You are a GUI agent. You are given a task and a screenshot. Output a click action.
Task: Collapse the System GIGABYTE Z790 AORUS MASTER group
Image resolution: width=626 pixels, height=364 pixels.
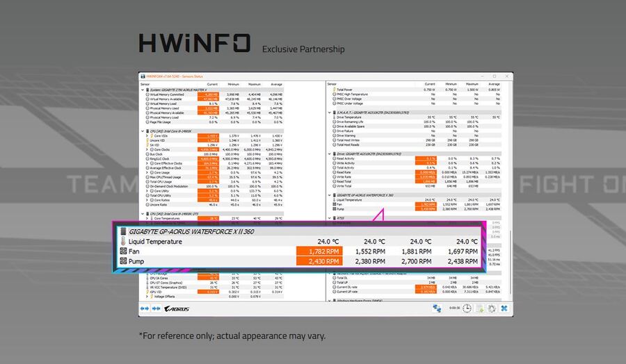[x=143, y=90]
